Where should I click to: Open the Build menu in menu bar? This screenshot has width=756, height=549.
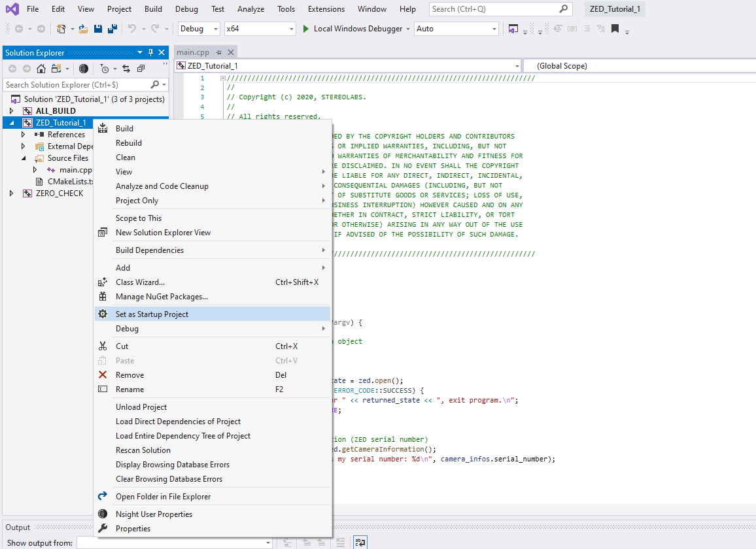(x=153, y=9)
